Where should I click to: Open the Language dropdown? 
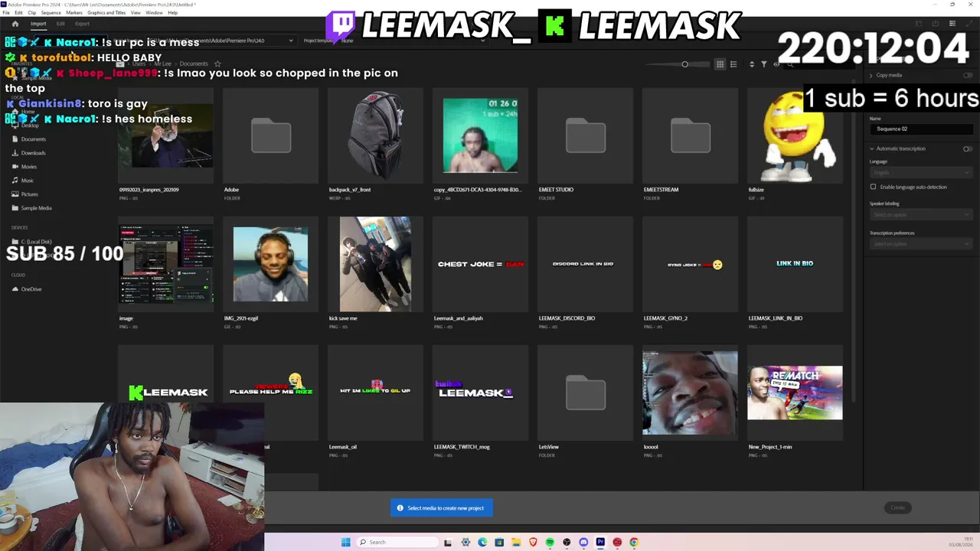coord(921,173)
